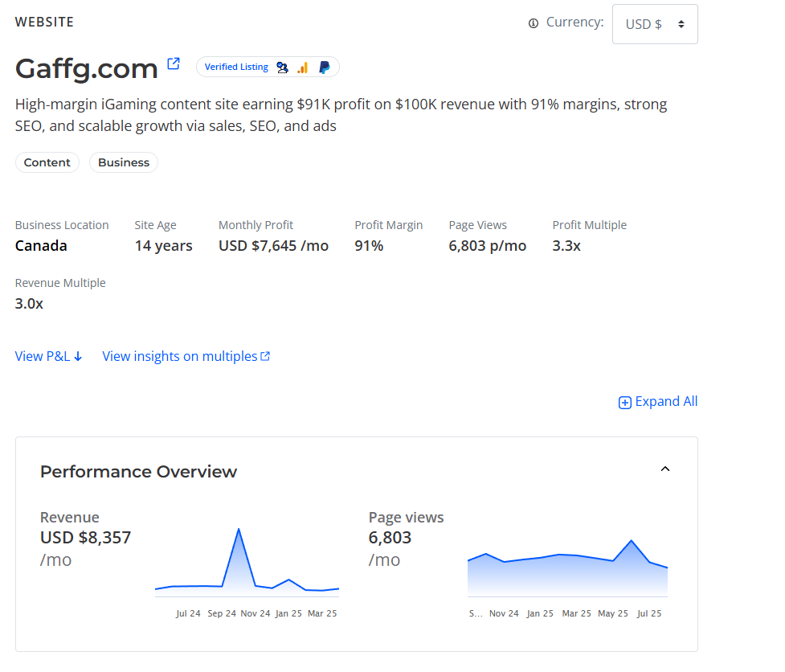Click the Google Analytics bar chart icon
The image size is (785, 672).
(x=303, y=68)
